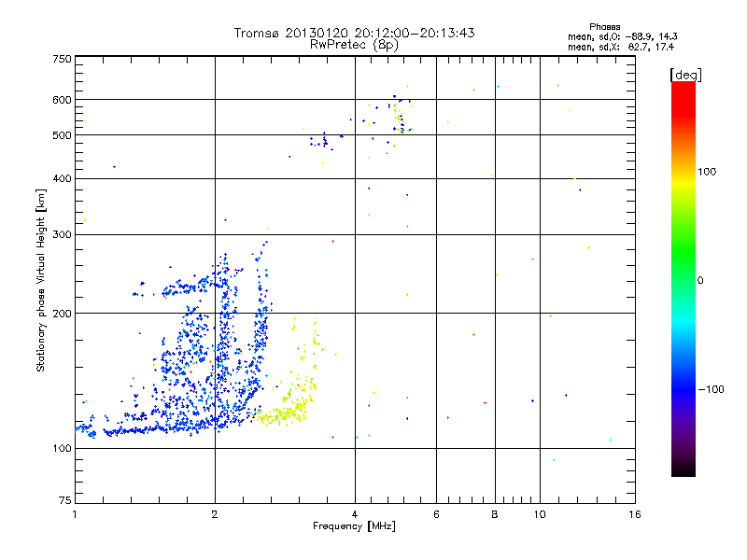Click the y-axis "75" tick label

pyautogui.click(x=65, y=500)
